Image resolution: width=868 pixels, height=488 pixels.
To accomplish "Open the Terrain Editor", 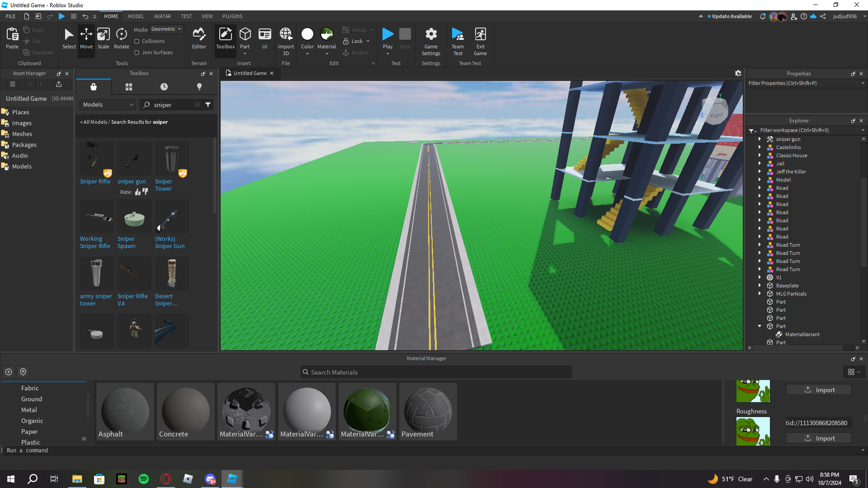I will pos(199,38).
